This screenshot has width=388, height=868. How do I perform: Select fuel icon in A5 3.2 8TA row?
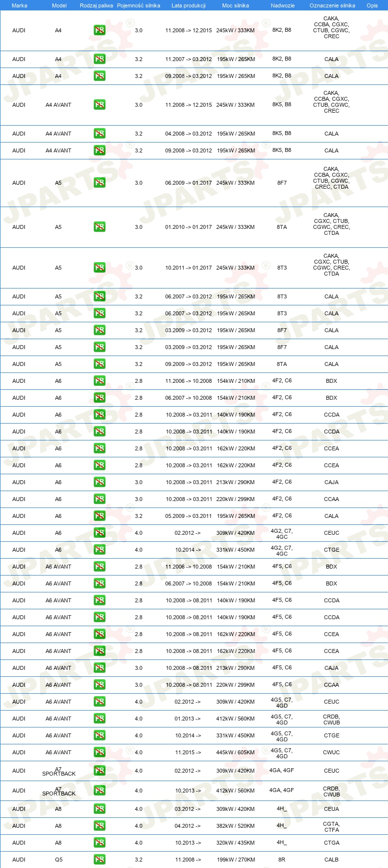tap(100, 364)
